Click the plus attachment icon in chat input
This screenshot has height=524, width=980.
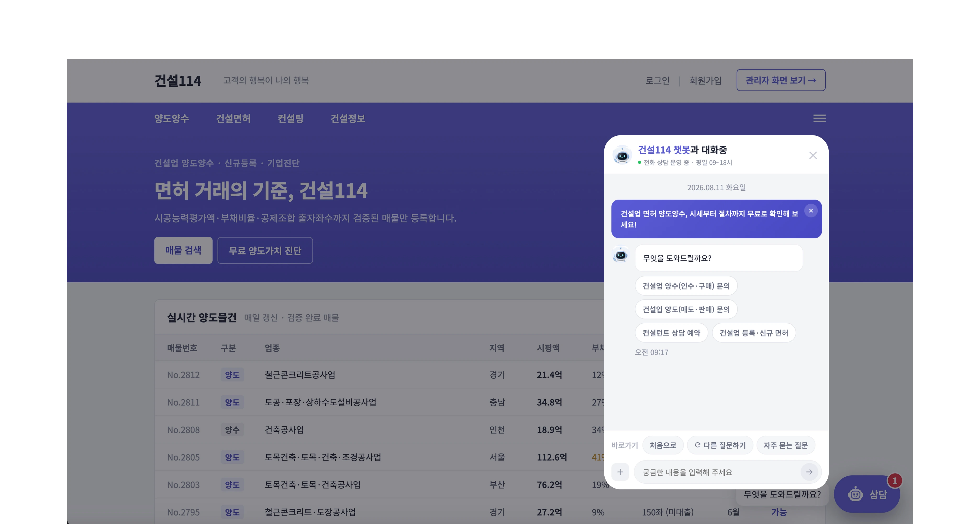coord(620,472)
